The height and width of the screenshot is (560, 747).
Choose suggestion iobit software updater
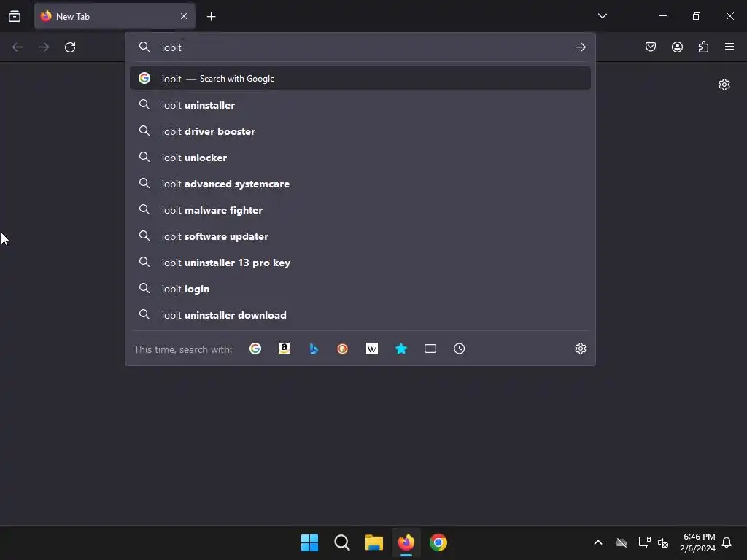(360, 236)
